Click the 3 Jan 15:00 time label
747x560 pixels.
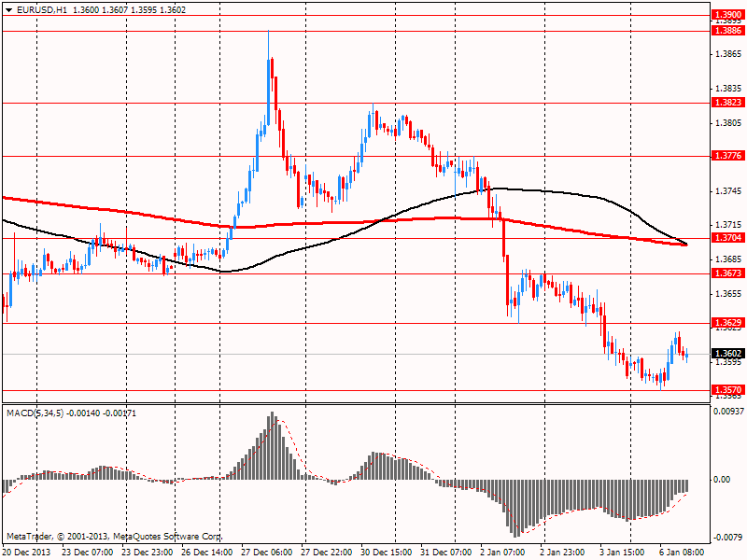622,553
